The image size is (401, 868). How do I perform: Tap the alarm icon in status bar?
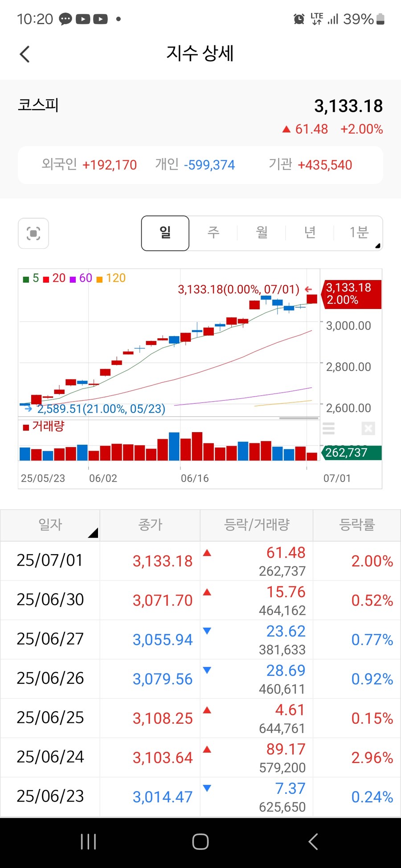point(299,19)
